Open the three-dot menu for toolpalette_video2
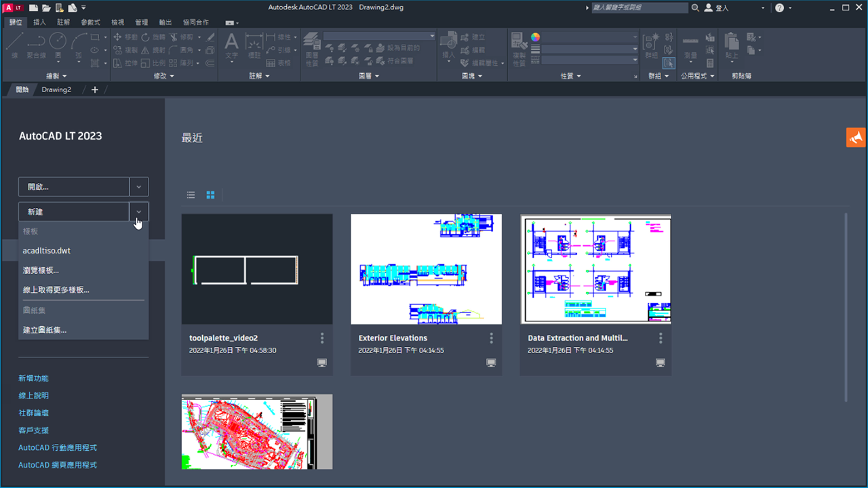Image resolution: width=868 pixels, height=488 pixels. 322,338
